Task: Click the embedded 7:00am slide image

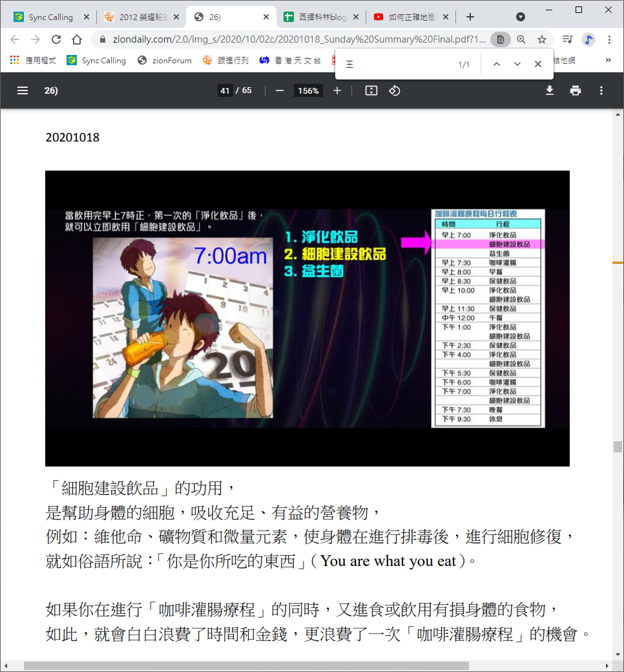Action: tap(307, 319)
